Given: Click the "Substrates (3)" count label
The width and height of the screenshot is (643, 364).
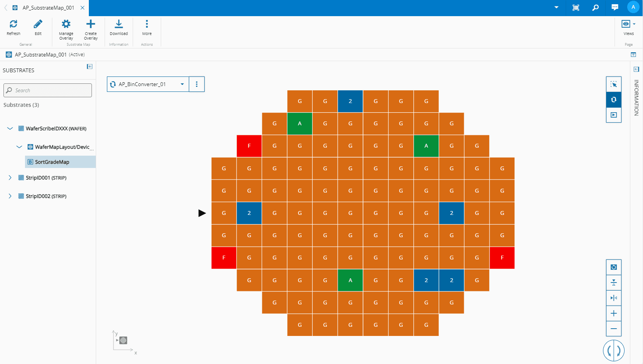Looking at the screenshot, I should coord(21,105).
